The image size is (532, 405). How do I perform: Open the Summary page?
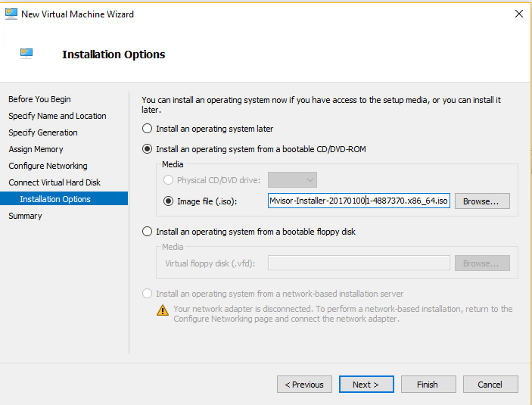point(25,216)
